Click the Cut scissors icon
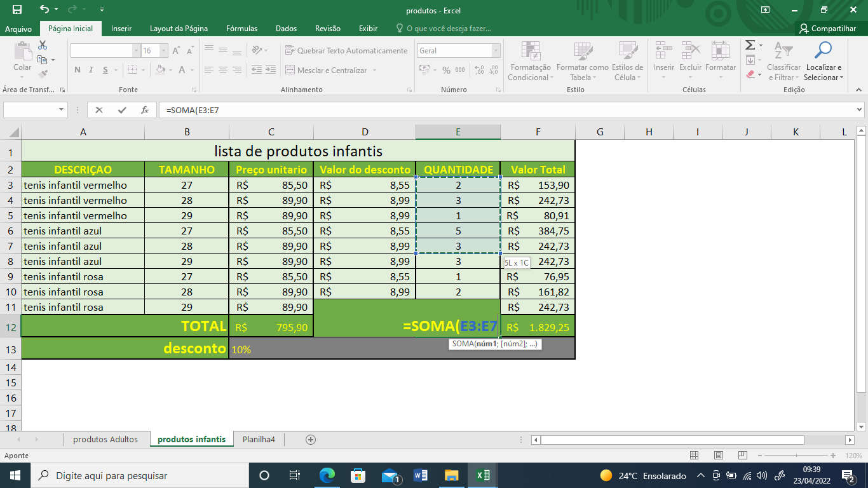The image size is (868, 488). tap(43, 46)
